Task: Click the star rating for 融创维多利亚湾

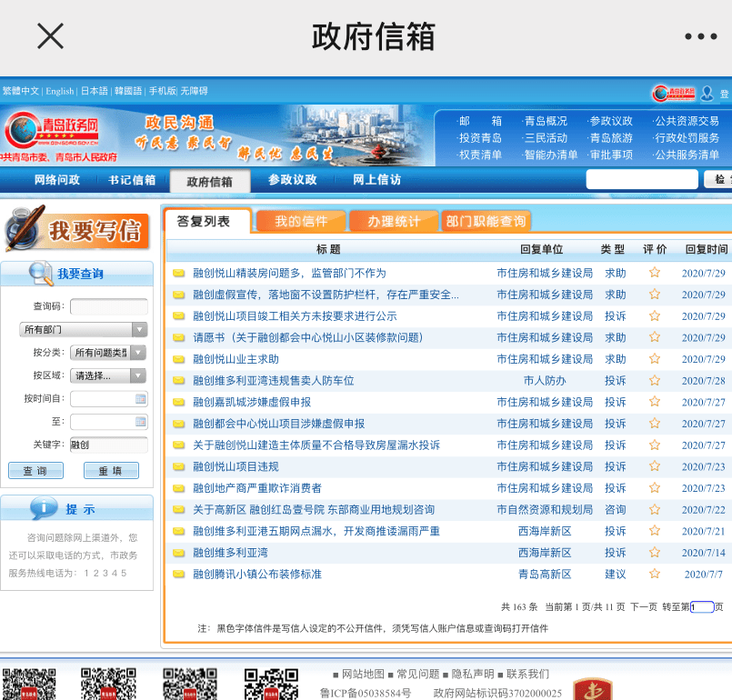Action: point(654,553)
